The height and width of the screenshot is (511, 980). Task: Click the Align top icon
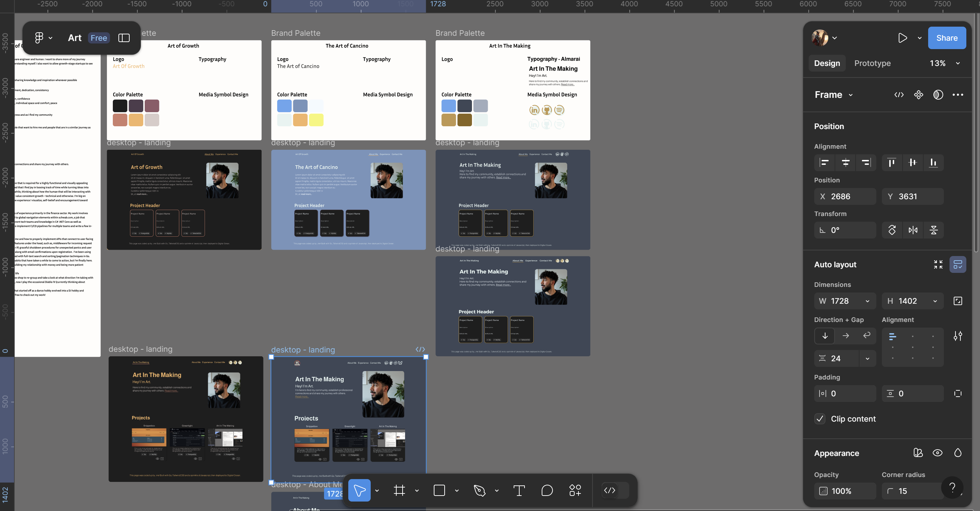891,163
